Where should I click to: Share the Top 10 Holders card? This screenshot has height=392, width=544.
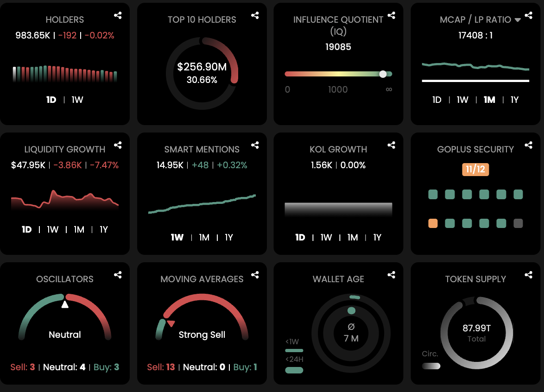(x=255, y=16)
